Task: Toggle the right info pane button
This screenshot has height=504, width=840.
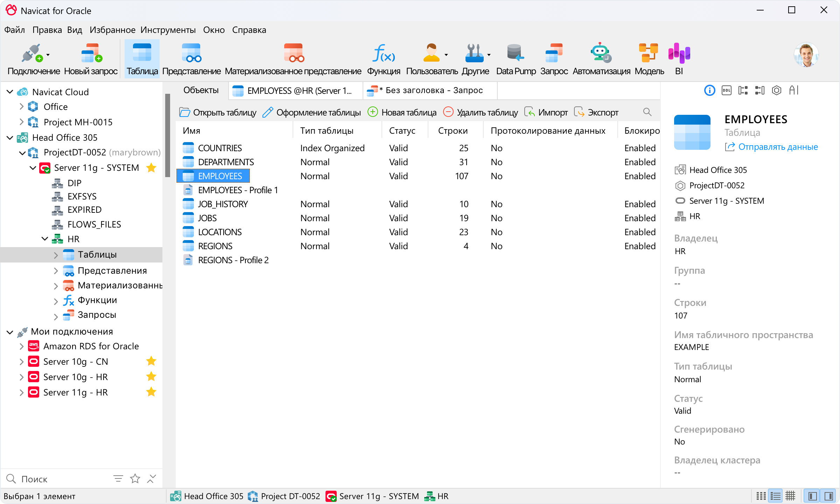Action: coord(828,496)
